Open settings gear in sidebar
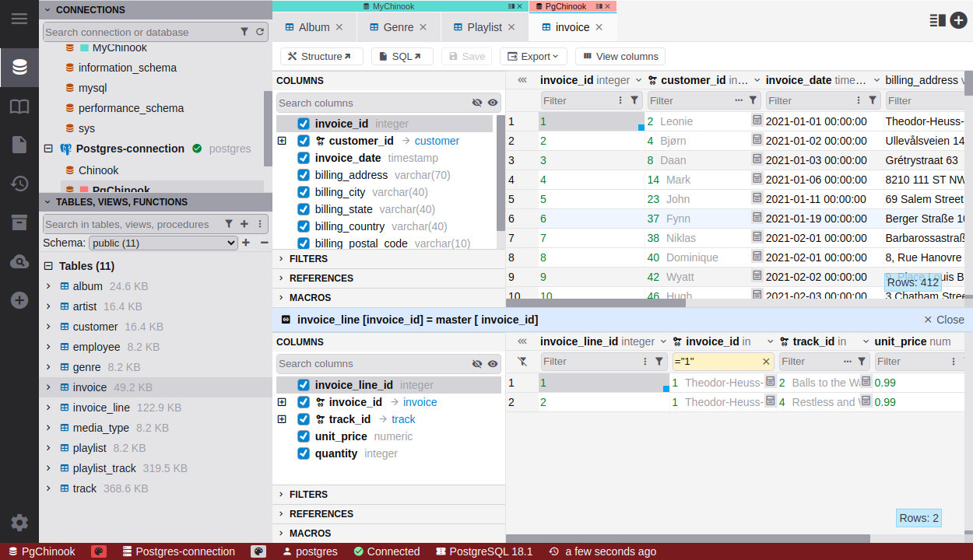The width and height of the screenshot is (973, 560). point(19,523)
